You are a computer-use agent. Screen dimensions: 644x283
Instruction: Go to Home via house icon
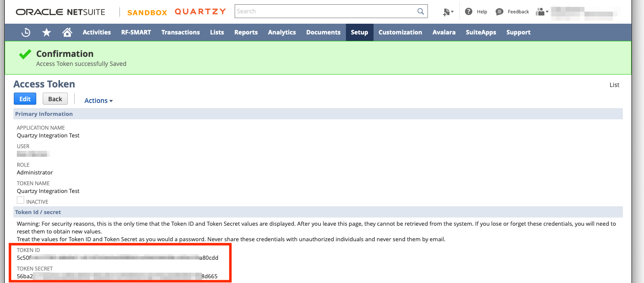point(67,32)
